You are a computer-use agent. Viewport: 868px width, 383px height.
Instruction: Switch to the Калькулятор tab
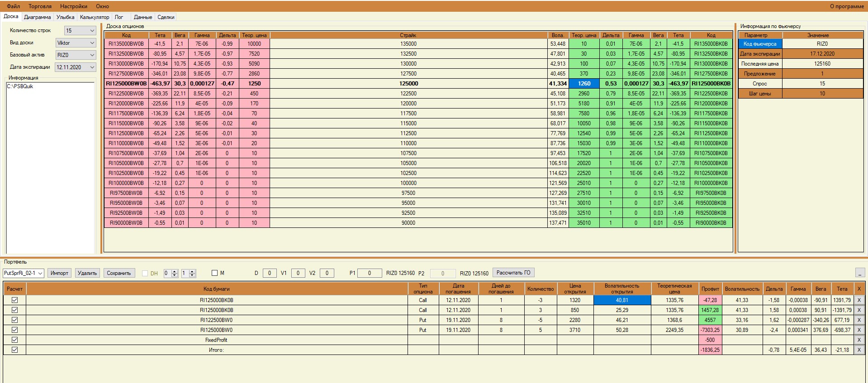coord(95,17)
